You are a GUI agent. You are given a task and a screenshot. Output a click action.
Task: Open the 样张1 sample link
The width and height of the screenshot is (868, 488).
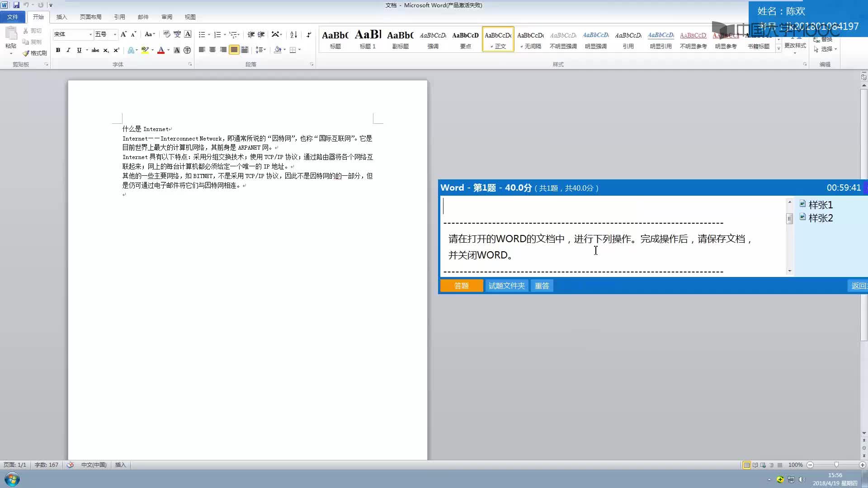(816, 205)
